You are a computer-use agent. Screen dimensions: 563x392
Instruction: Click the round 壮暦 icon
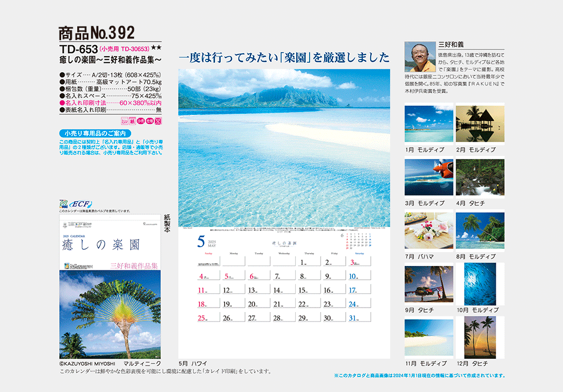[x=150, y=121]
